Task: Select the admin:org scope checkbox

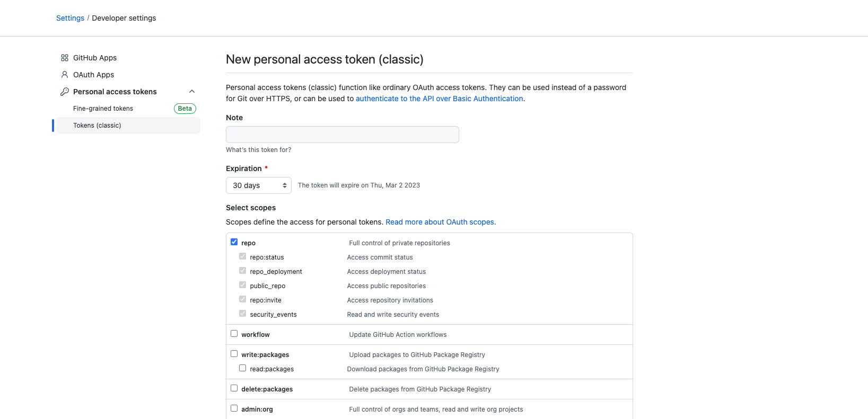Action: coord(234,408)
